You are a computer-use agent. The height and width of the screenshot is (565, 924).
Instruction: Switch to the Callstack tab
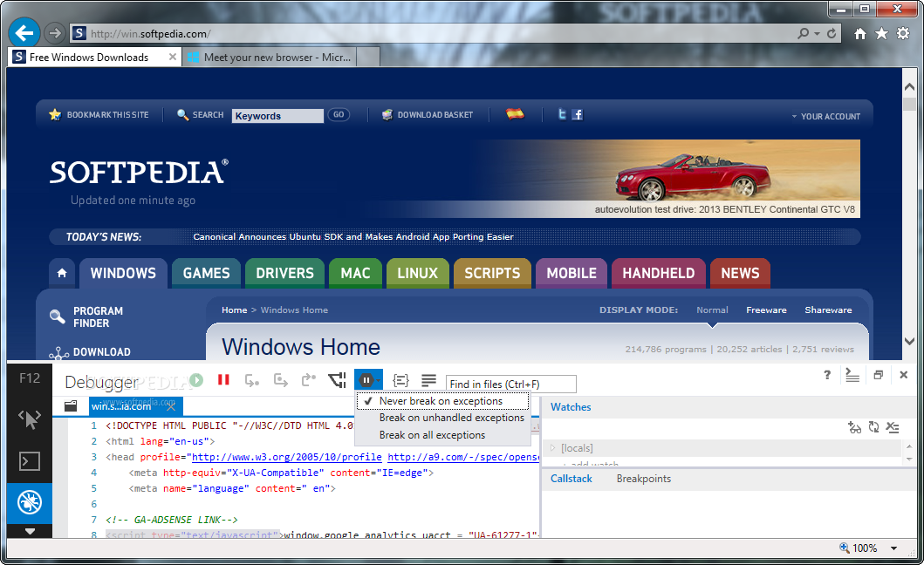pos(571,479)
